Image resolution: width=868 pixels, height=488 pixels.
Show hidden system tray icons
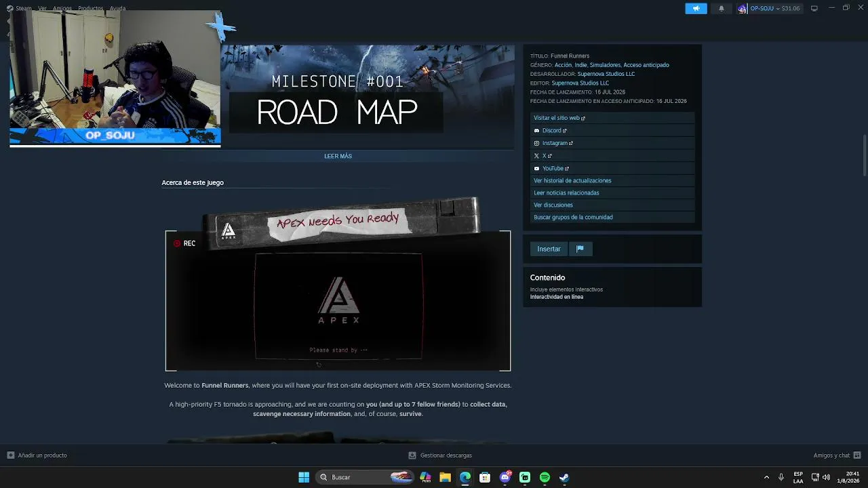click(766, 477)
